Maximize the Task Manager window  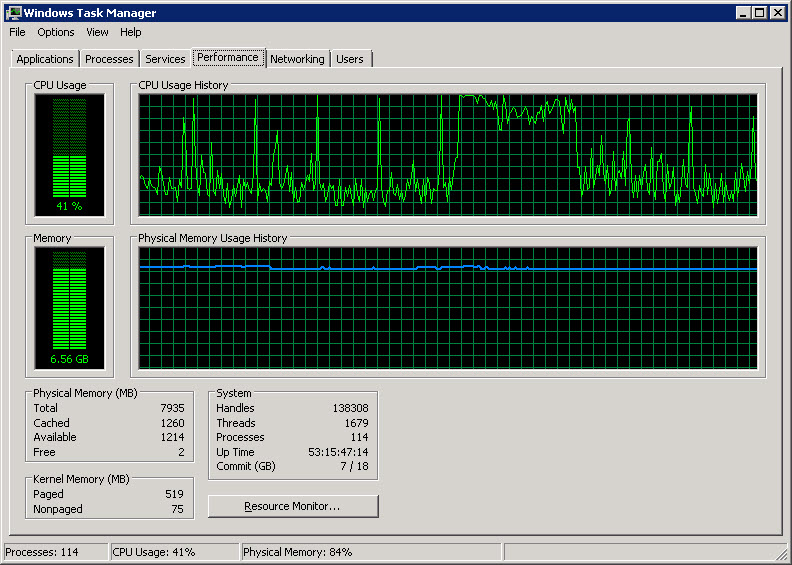759,13
